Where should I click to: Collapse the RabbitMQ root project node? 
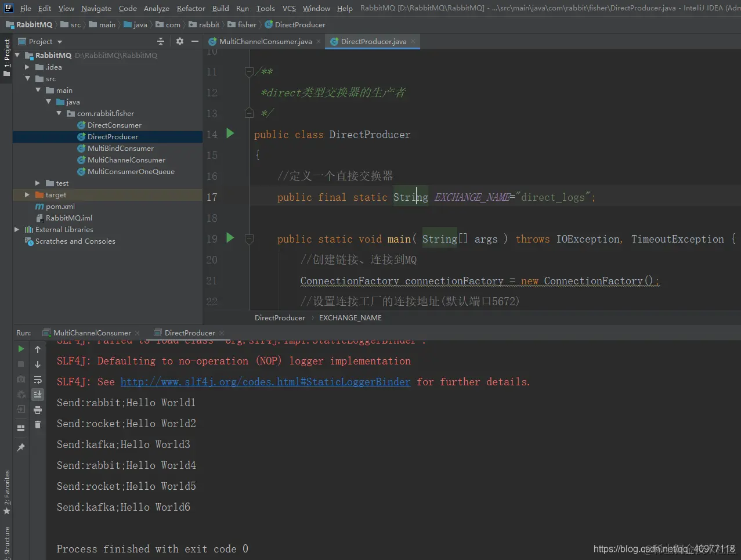[17, 55]
